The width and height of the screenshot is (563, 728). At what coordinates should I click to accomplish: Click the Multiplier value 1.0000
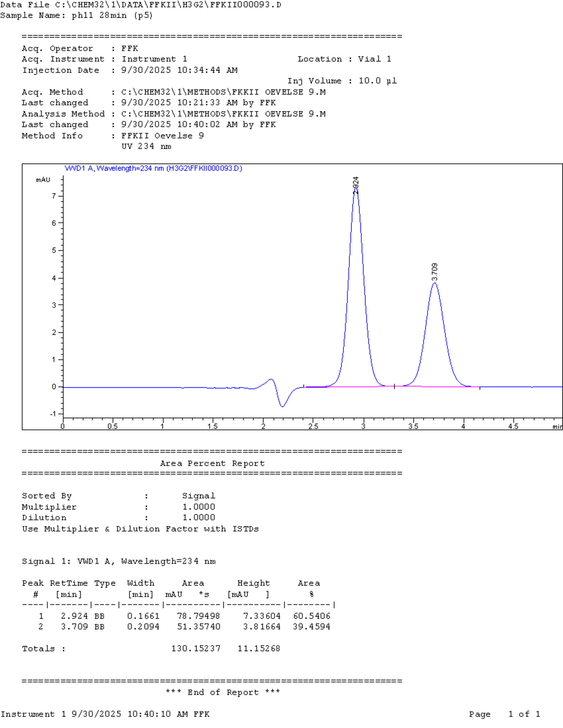coord(199,507)
